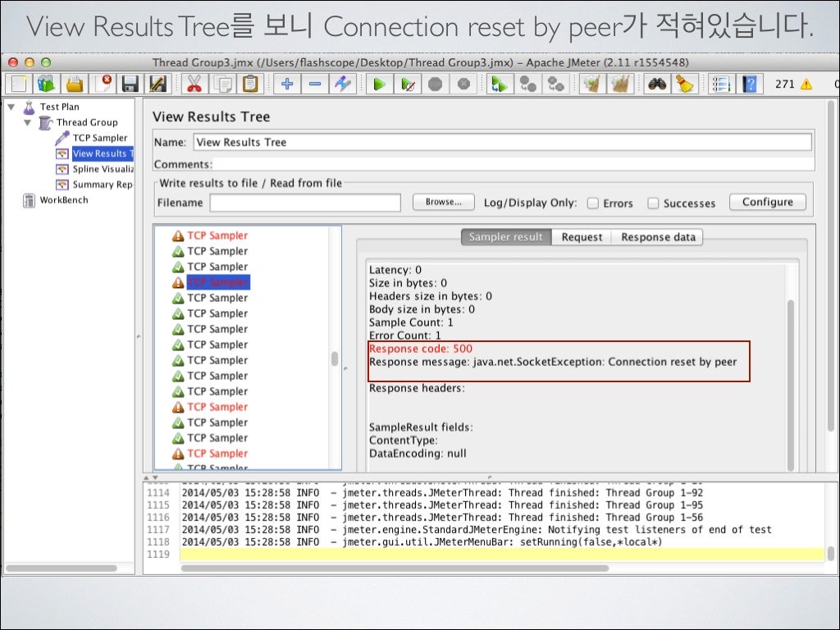This screenshot has width=840, height=630.
Task: Open the Response data tab
Action: tap(658, 237)
